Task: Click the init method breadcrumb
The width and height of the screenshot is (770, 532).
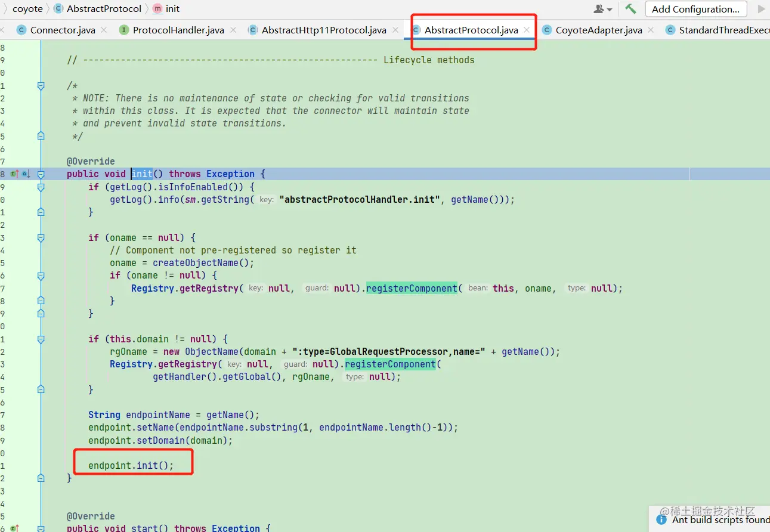Action: coord(172,9)
